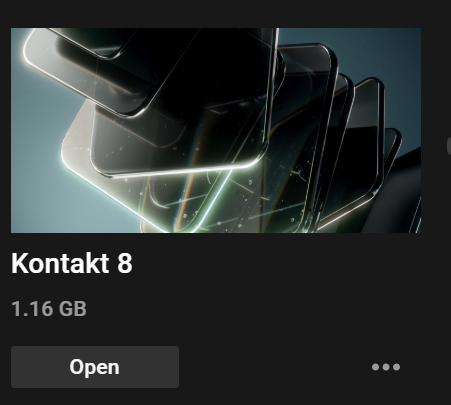451x405 pixels.
Task: Open the three-dot more options menu
Action: point(386,367)
